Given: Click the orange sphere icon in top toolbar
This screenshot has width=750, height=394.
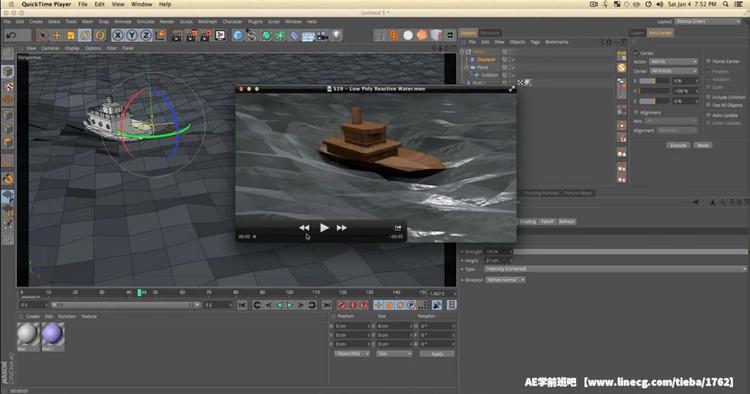Looking at the screenshot, I should click(422, 35).
